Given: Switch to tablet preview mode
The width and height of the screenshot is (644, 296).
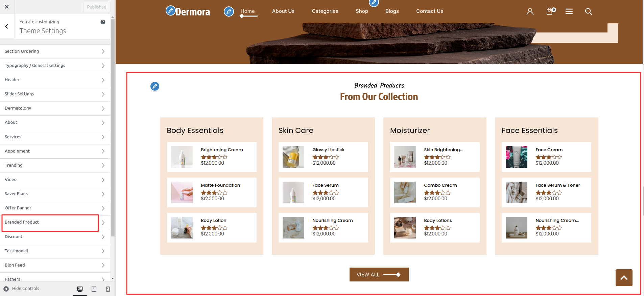Looking at the screenshot, I should click(94, 289).
